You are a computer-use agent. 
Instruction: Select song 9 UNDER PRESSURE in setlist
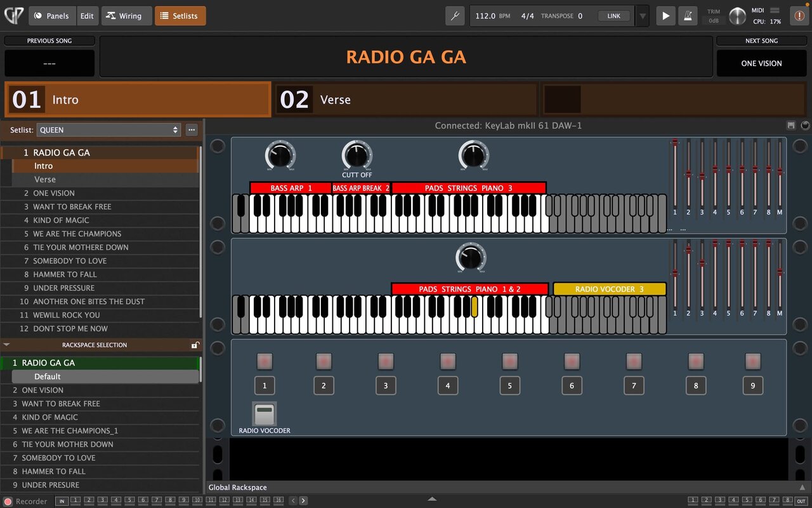100,288
